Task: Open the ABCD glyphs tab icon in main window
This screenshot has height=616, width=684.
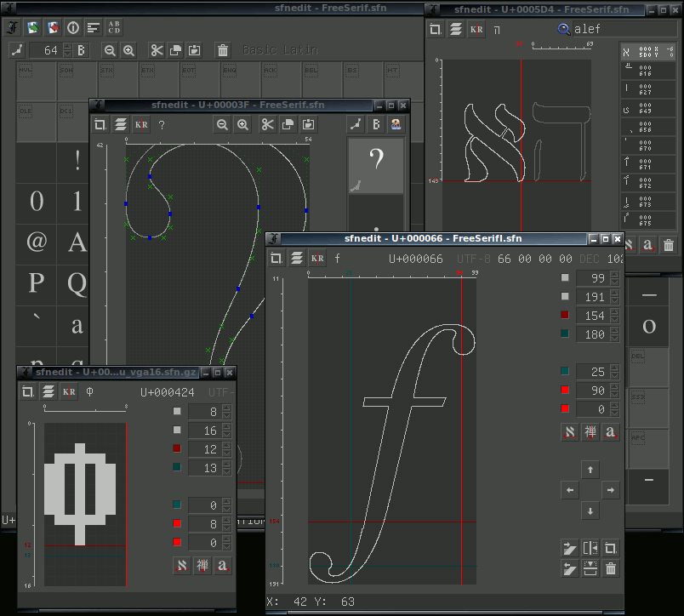Action: click(x=114, y=27)
